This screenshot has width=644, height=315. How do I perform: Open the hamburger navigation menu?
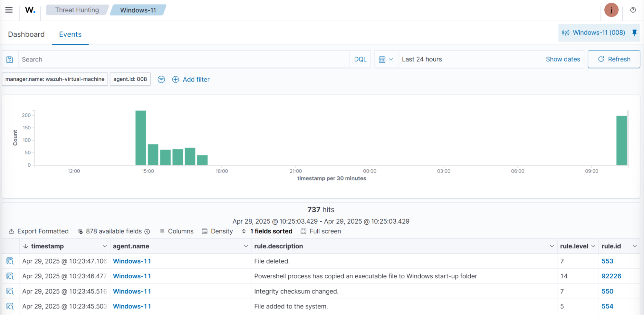[x=9, y=10]
